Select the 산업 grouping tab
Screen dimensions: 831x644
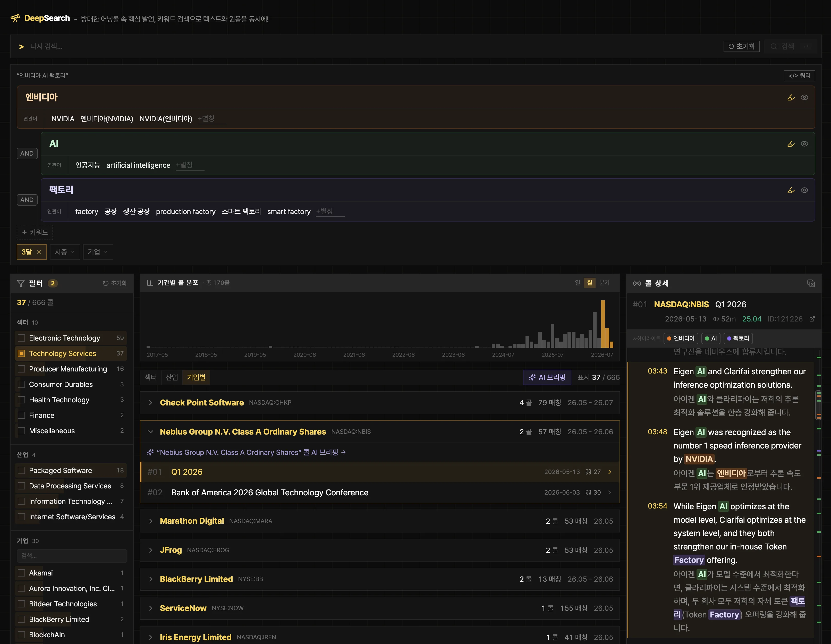[x=172, y=377]
